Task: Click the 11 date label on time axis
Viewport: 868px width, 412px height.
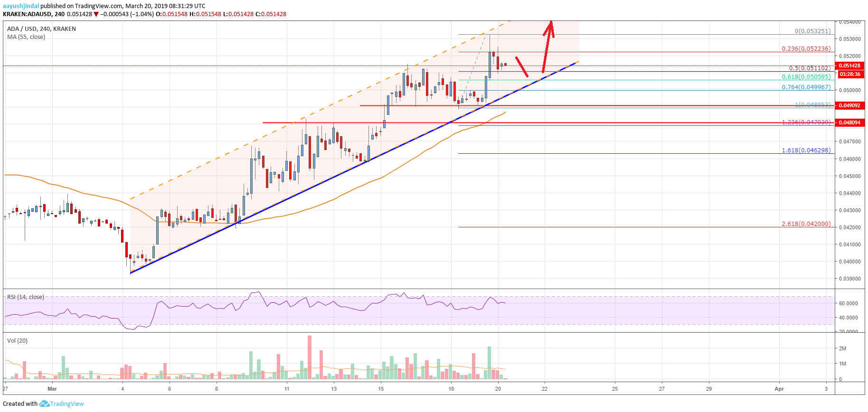Action: (x=287, y=389)
